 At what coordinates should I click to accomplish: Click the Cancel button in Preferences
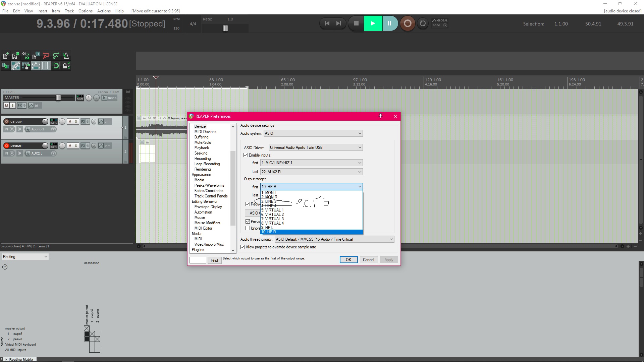point(368,260)
